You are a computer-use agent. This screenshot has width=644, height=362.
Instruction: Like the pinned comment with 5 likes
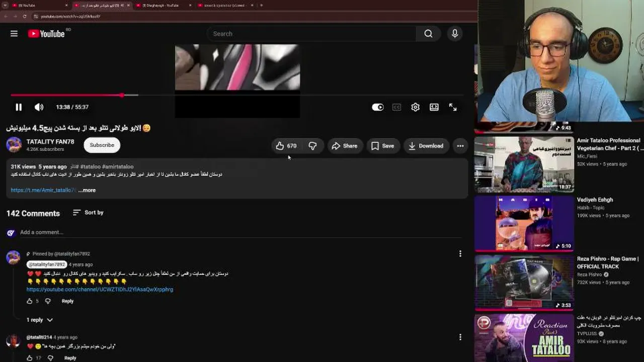(x=29, y=301)
